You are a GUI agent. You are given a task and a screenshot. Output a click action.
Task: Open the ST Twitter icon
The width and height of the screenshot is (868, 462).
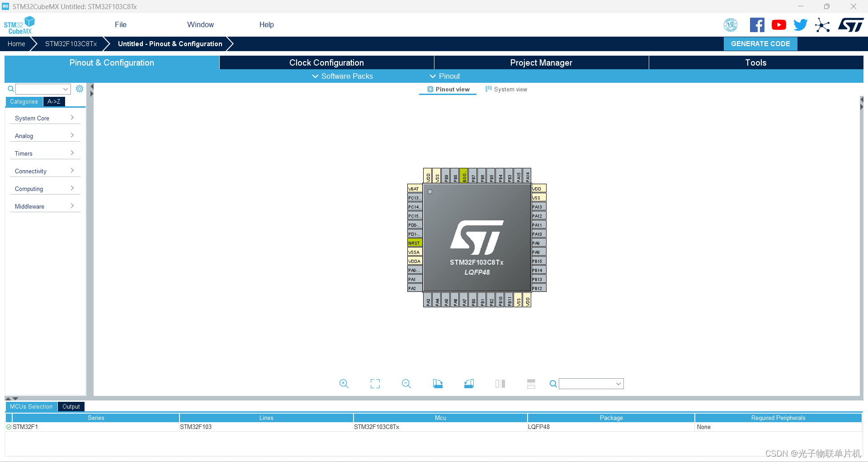(800, 25)
